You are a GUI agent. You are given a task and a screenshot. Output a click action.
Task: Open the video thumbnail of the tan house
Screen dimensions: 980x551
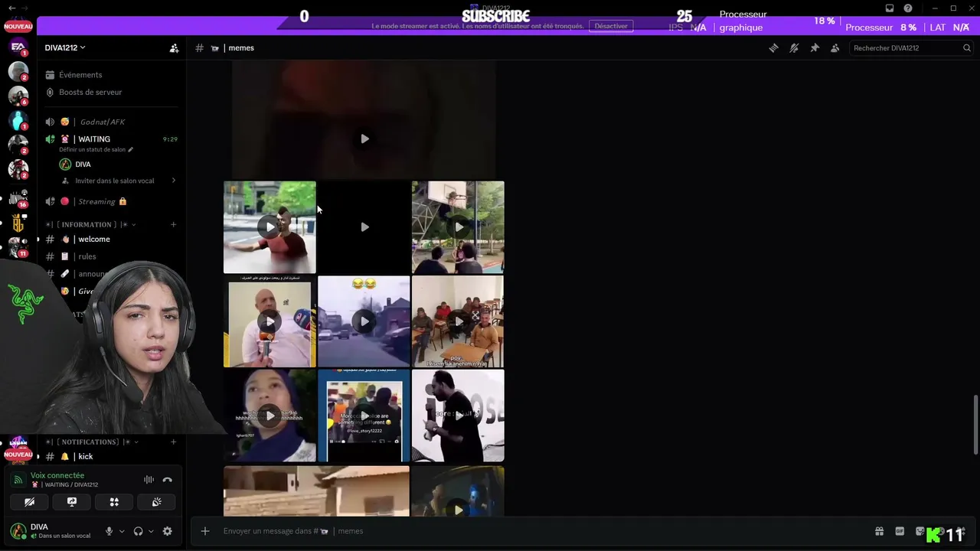[x=316, y=491]
